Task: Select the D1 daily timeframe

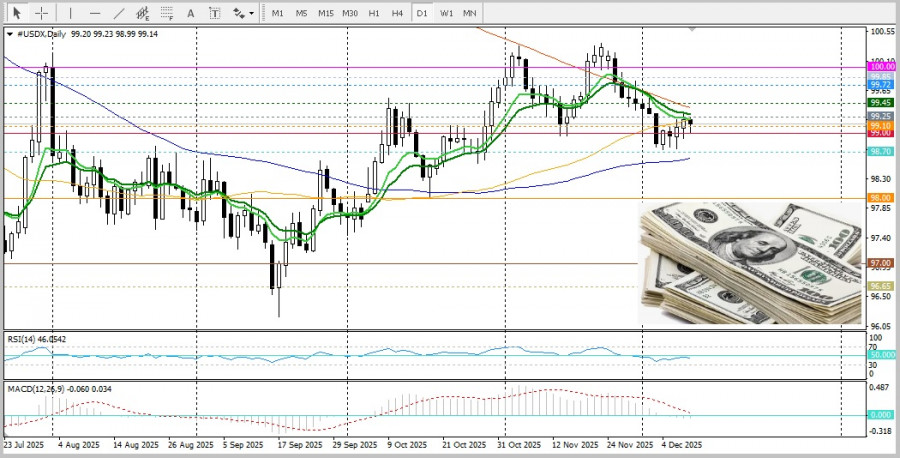Action: point(422,13)
